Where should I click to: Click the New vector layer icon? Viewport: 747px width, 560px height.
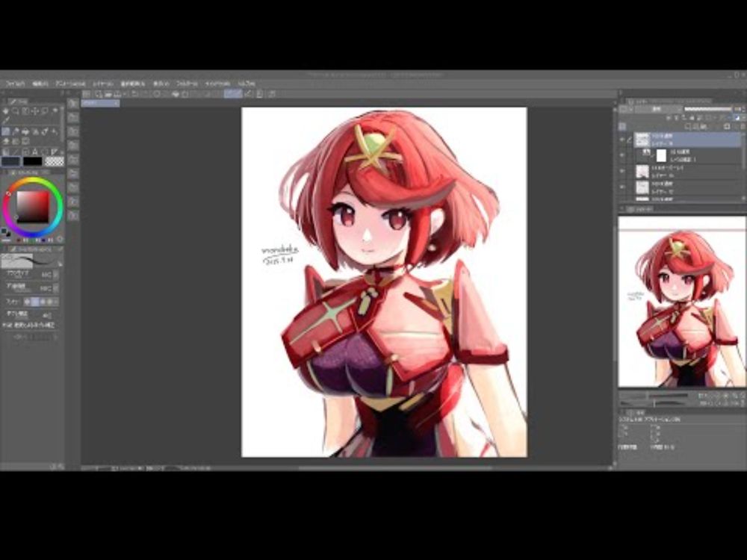click(696, 127)
